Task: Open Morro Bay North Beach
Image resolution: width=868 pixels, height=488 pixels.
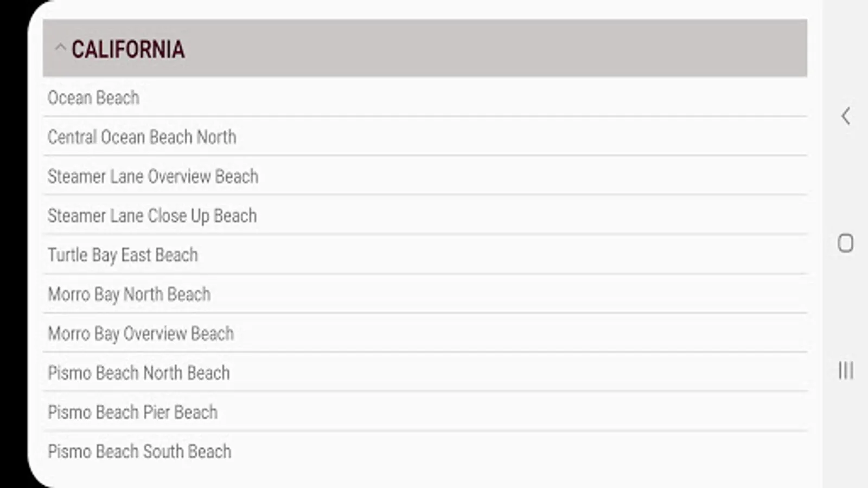Action: pyautogui.click(x=129, y=294)
